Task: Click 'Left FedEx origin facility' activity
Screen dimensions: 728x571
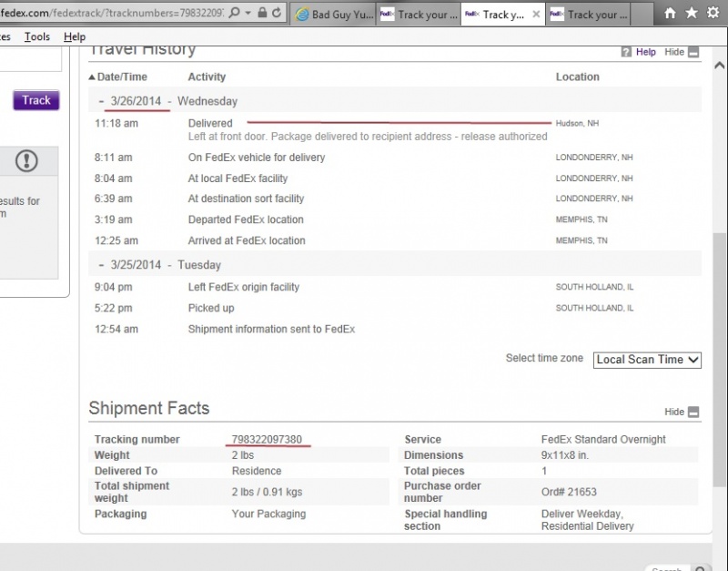Action: tap(243, 287)
